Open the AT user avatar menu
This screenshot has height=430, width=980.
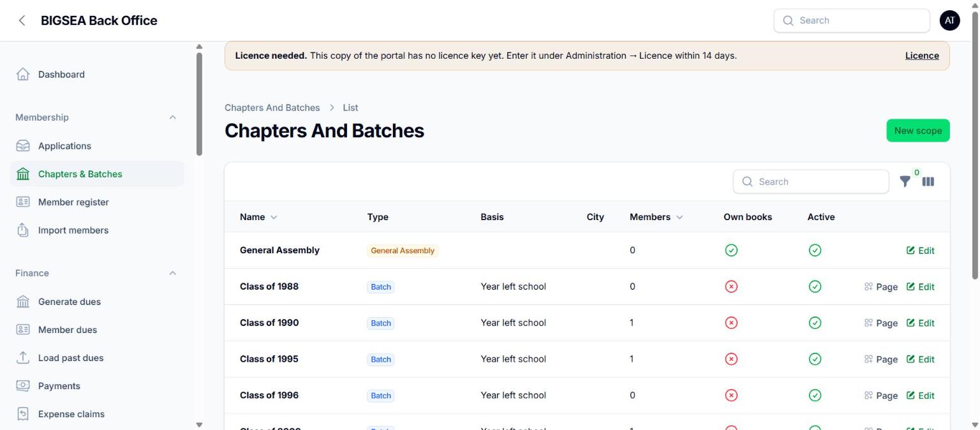tap(949, 20)
